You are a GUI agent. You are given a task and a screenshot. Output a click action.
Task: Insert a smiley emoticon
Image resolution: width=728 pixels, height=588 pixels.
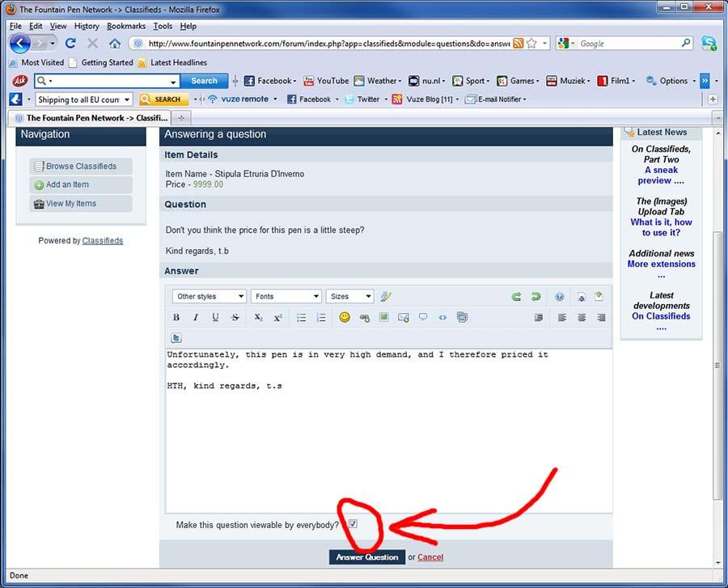pos(345,318)
